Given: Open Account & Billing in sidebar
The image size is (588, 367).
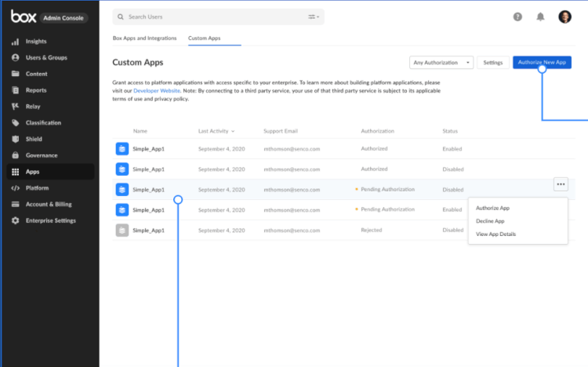Looking at the screenshot, I should click(49, 204).
